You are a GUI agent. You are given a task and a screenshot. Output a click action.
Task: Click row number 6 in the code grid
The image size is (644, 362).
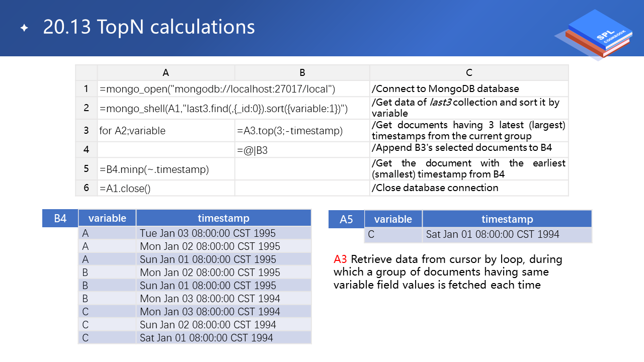coord(87,188)
